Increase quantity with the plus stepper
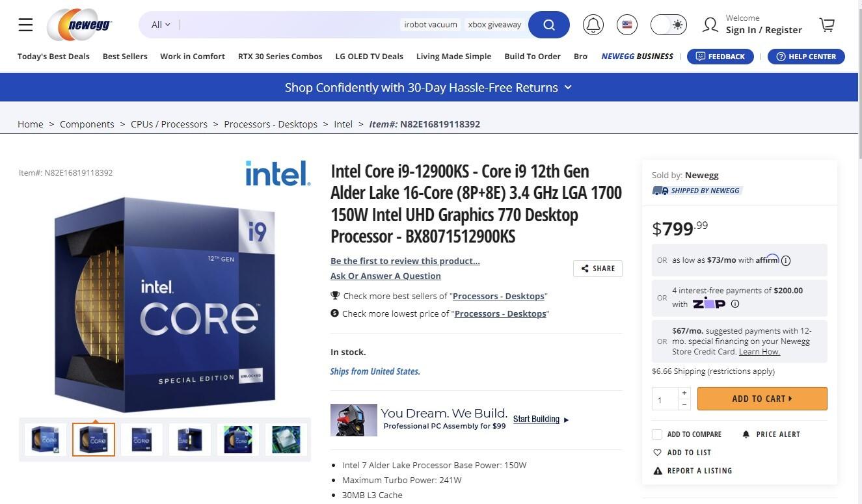The width and height of the screenshot is (862, 504). point(684,392)
